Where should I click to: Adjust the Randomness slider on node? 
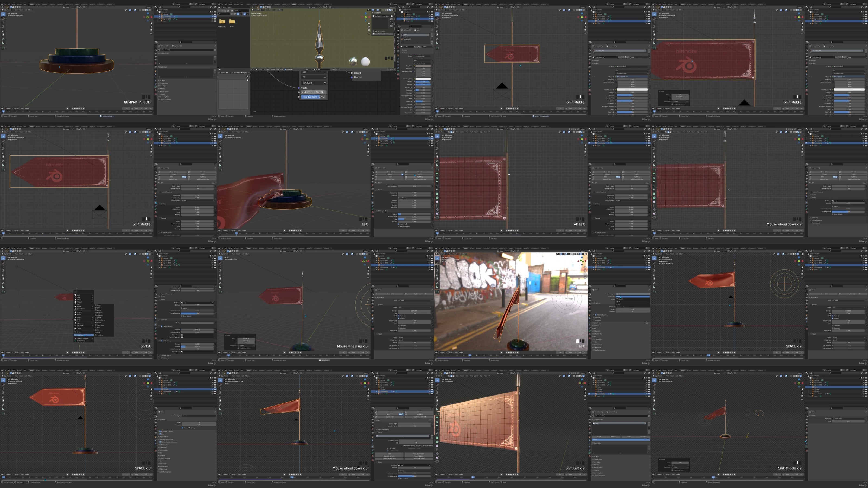click(x=314, y=97)
